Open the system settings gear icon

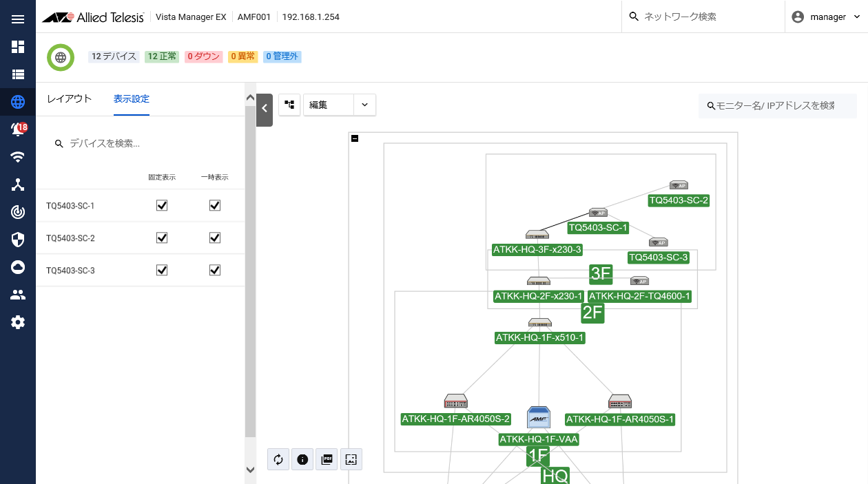18,322
